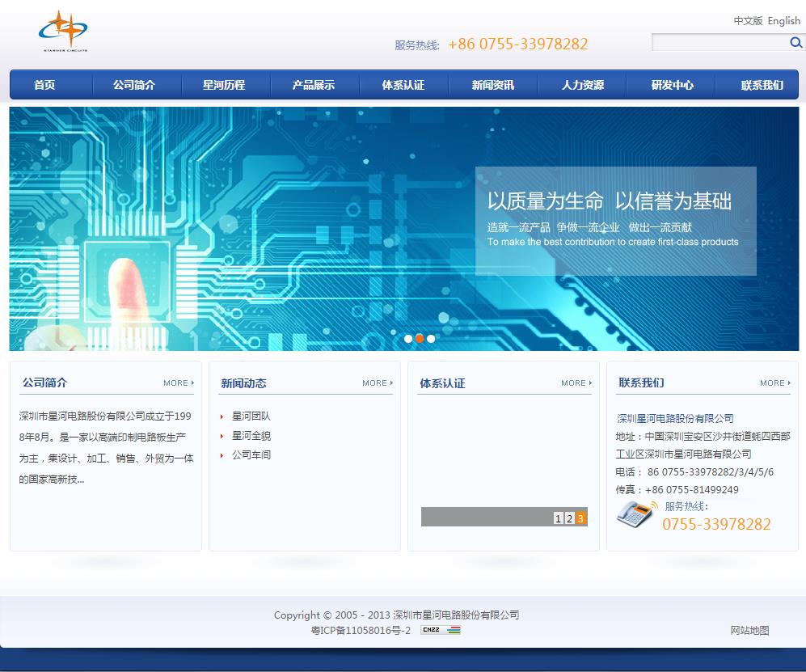Image resolution: width=806 pixels, height=672 pixels.
Task: Show certification slide 1
Action: [x=559, y=518]
